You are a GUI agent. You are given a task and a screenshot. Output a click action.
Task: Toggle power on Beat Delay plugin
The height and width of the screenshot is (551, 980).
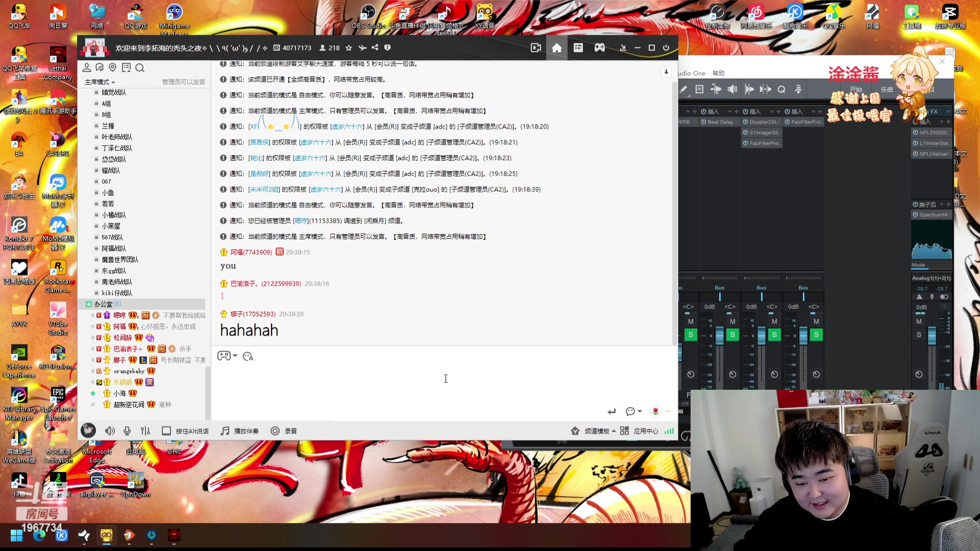[704, 122]
